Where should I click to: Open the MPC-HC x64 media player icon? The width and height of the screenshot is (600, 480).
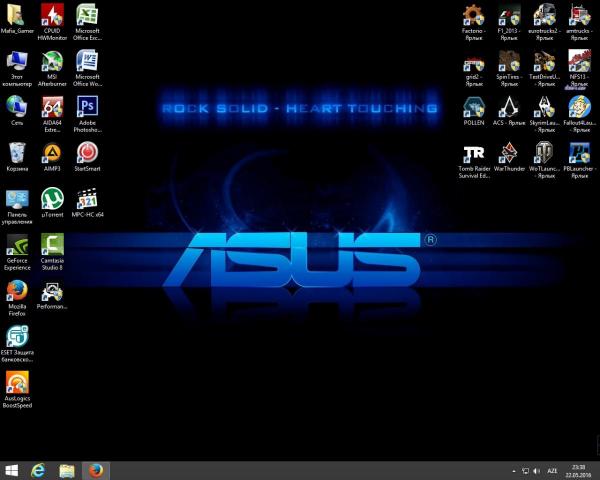click(x=87, y=197)
